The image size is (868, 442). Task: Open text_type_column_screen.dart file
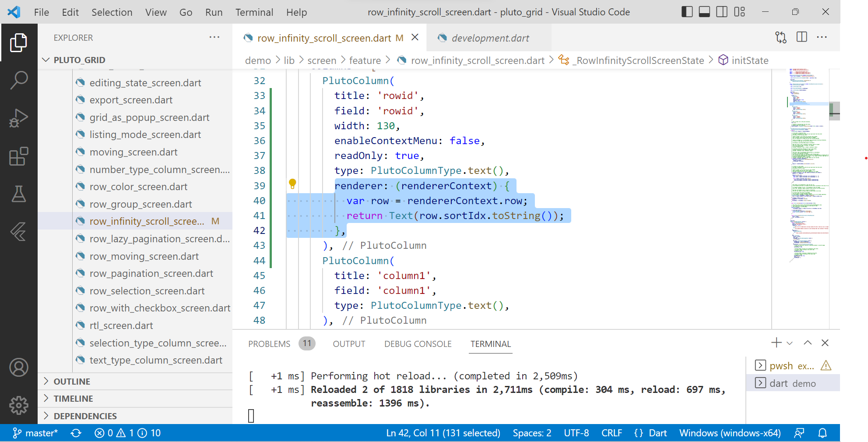(156, 360)
